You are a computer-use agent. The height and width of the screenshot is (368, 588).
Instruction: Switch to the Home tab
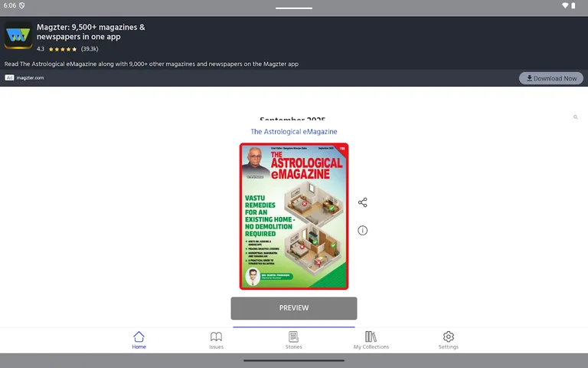(x=139, y=340)
